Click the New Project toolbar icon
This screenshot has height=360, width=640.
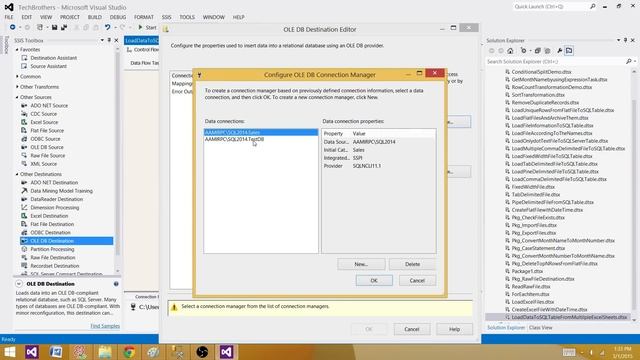point(40,27)
